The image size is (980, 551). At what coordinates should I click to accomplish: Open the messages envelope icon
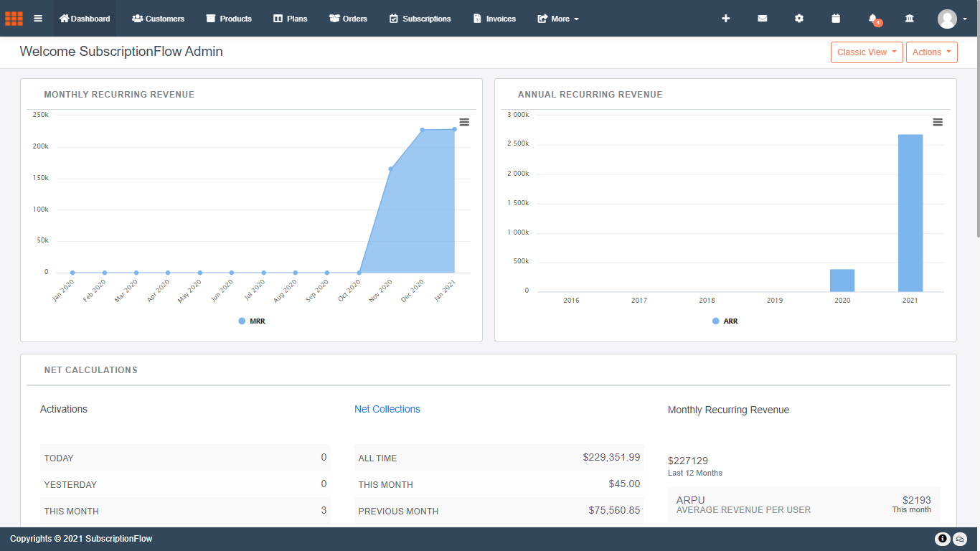[763, 19]
